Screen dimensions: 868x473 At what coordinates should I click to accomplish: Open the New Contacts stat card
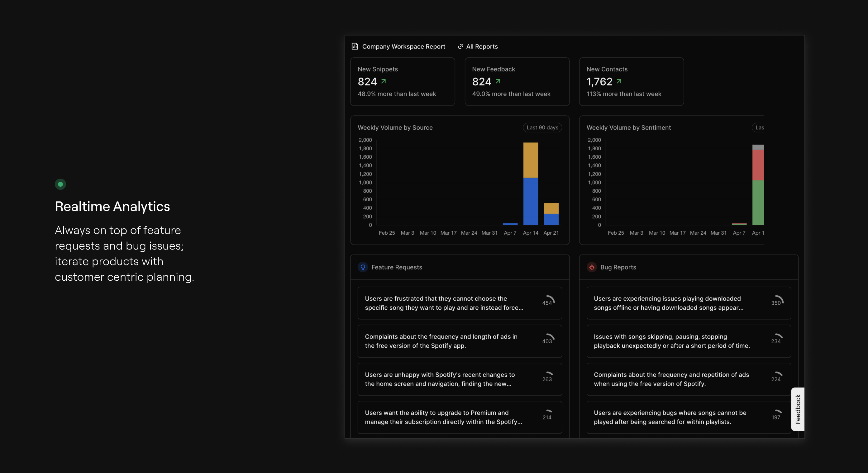(x=631, y=82)
